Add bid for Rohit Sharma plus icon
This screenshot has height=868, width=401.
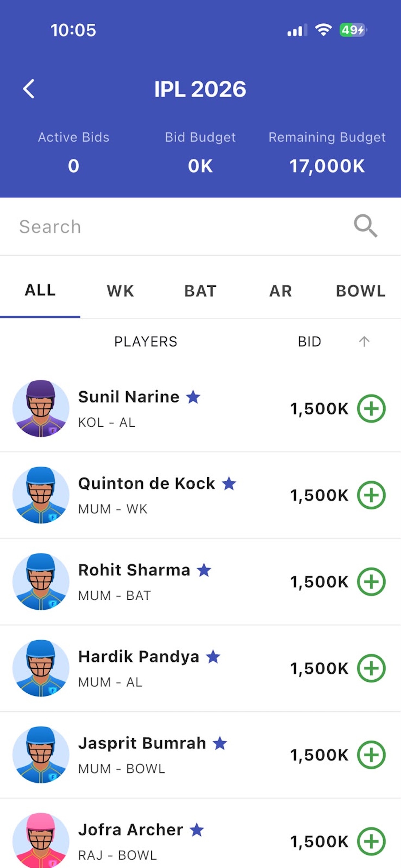pos(371,582)
